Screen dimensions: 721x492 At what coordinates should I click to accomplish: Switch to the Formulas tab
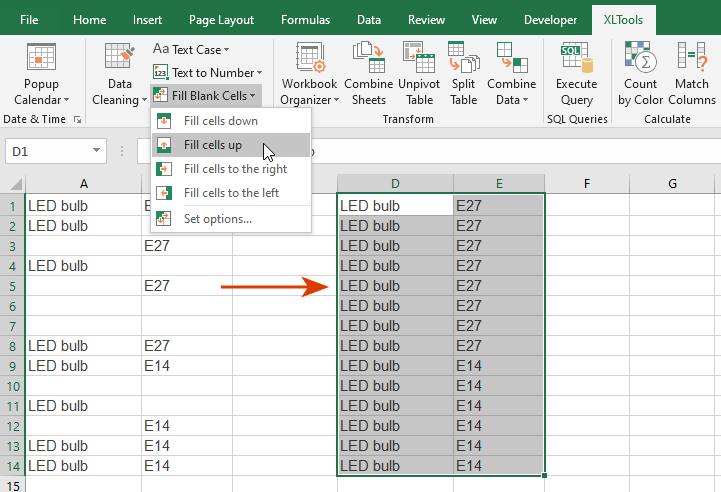[x=305, y=20]
